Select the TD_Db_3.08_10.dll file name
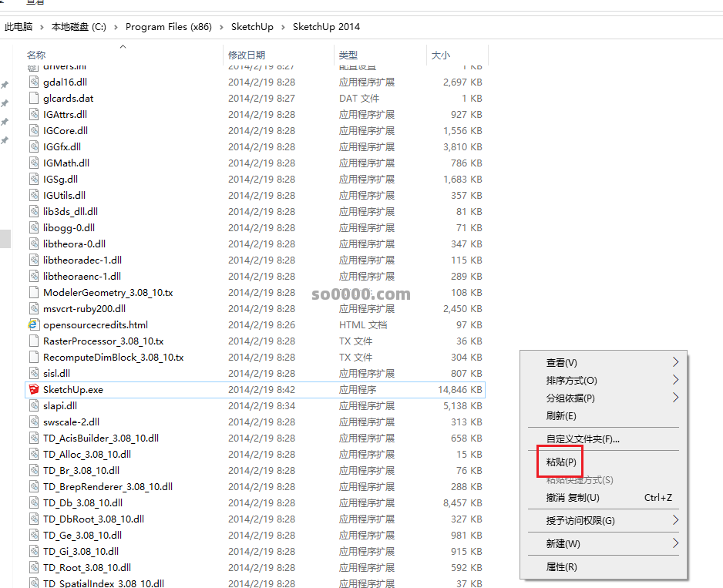Screen dimensions: 723x588 83,502
